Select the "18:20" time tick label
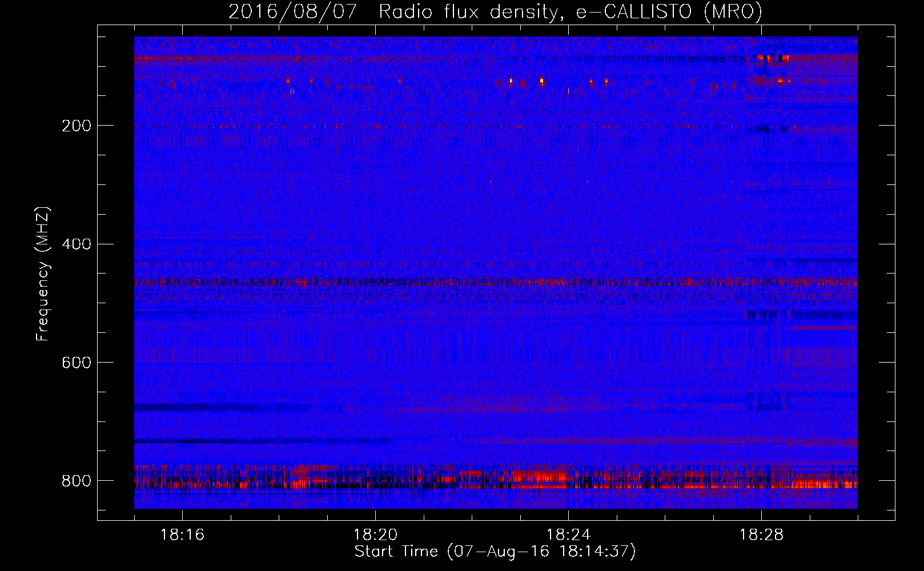The height and width of the screenshot is (571, 924). 375,535
